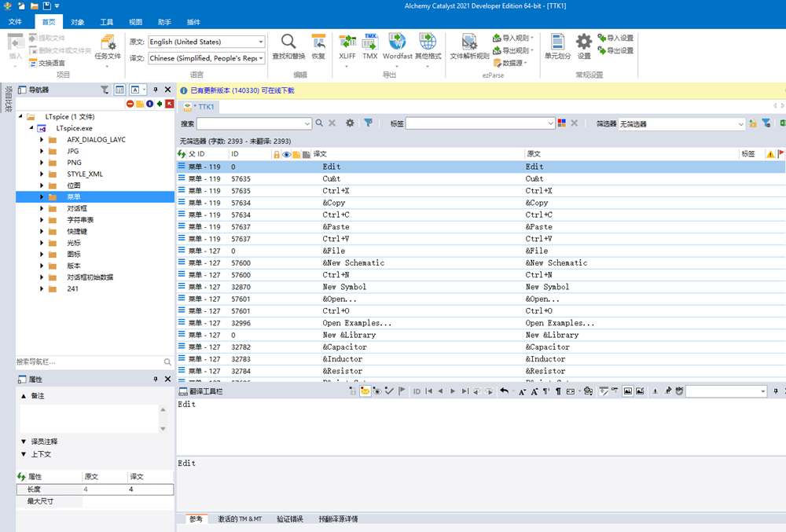Click the red minus icon in navigator
Viewport: 786px width, 532px height.
point(130,104)
